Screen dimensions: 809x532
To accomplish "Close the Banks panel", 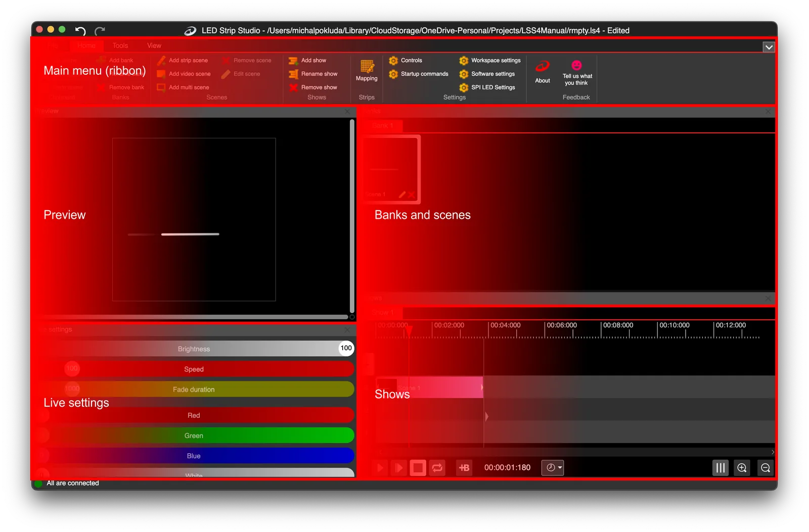I will click(768, 111).
